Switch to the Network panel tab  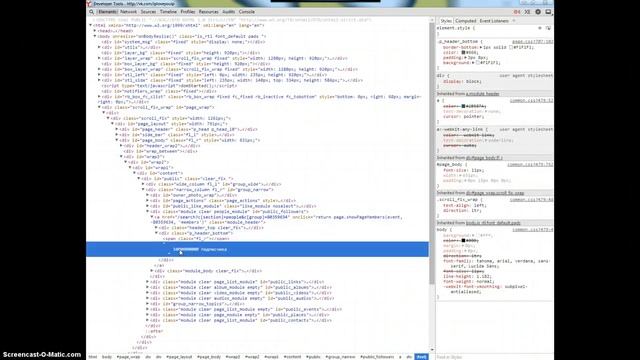(x=128, y=12)
